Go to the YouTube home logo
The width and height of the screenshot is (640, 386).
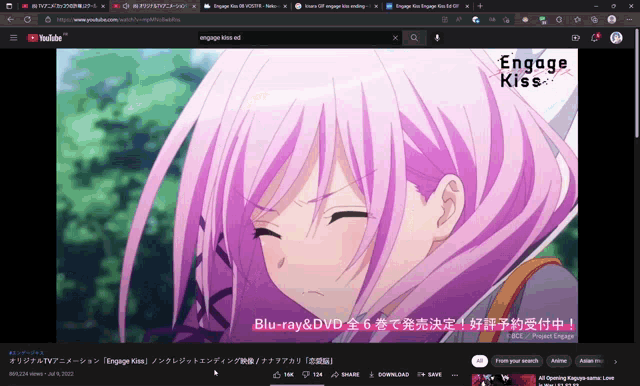(45, 38)
